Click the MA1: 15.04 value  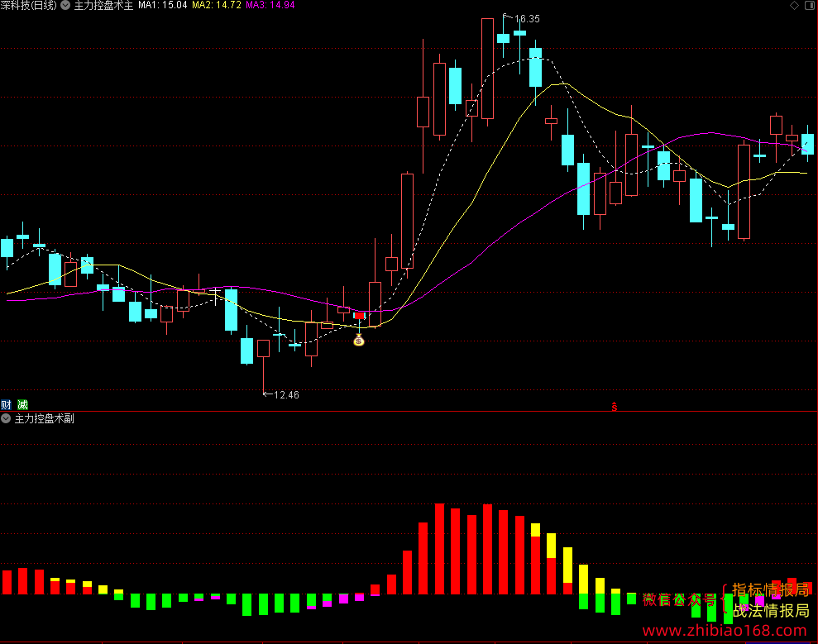pyautogui.click(x=162, y=5)
